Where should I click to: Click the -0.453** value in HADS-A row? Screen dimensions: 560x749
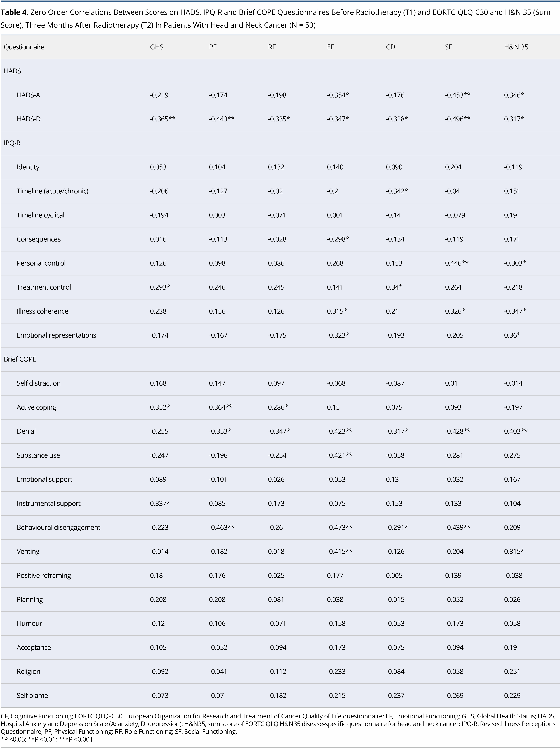pyautogui.click(x=457, y=95)
